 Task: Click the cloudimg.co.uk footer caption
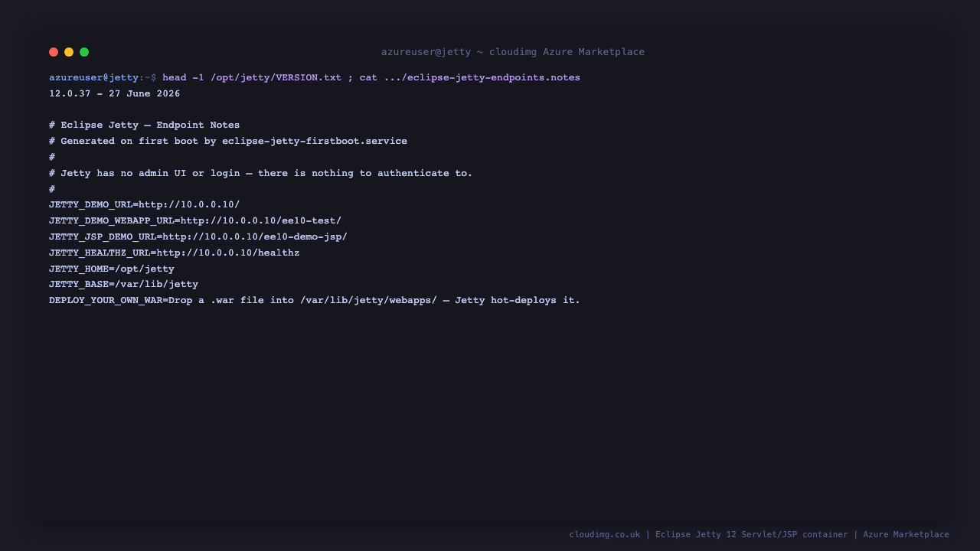pos(759,535)
